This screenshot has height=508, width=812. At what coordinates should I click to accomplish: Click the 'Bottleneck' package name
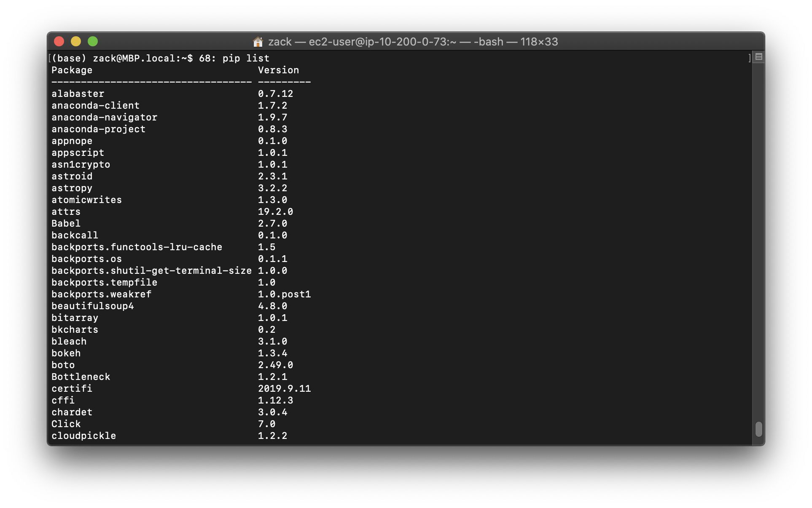pyautogui.click(x=81, y=377)
